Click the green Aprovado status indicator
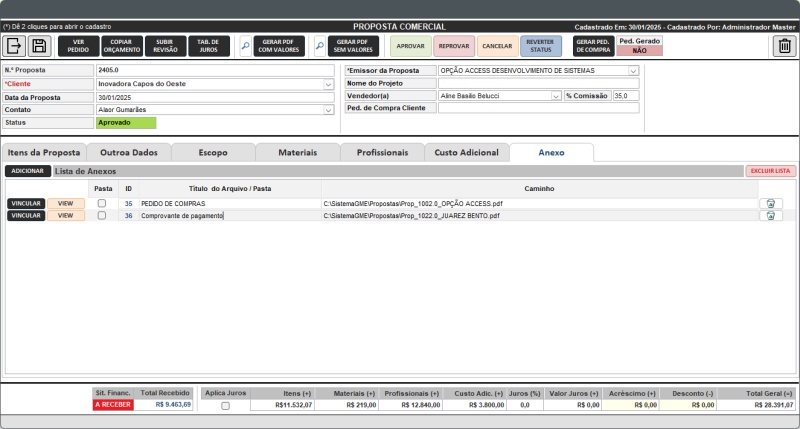 pos(126,123)
